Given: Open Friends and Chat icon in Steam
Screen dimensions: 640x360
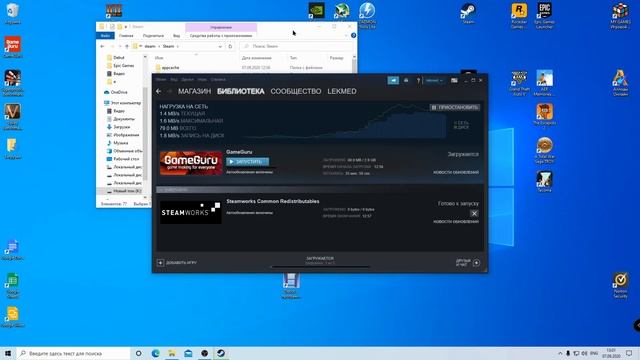Looking at the screenshot, I should pyautogui.click(x=476, y=263).
